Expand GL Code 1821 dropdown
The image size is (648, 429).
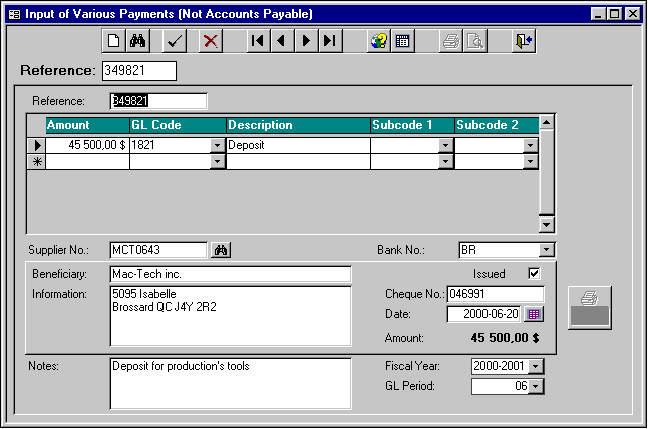pyautogui.click(x=218, y=145)
